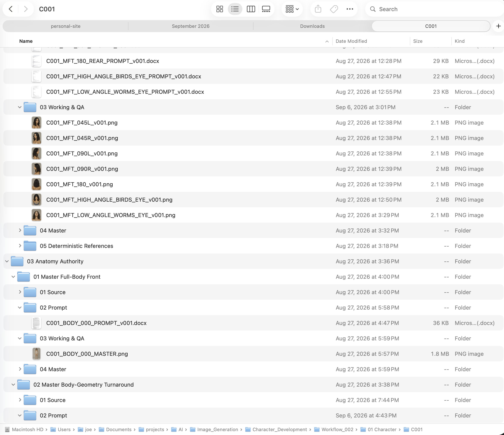Click the C001_MFT_180_REAR_PROMPT_v001.docx file icon
This screenshot has height=435, width=504.
(36, 61)
